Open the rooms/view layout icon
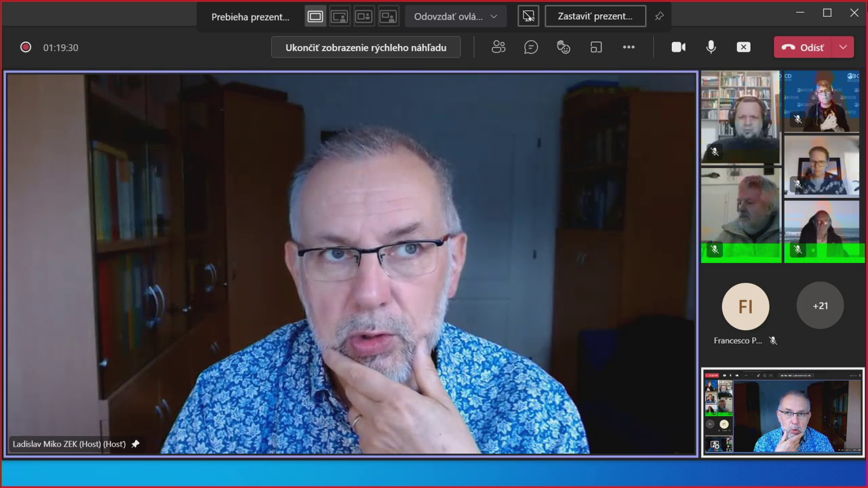 point(596,47)
